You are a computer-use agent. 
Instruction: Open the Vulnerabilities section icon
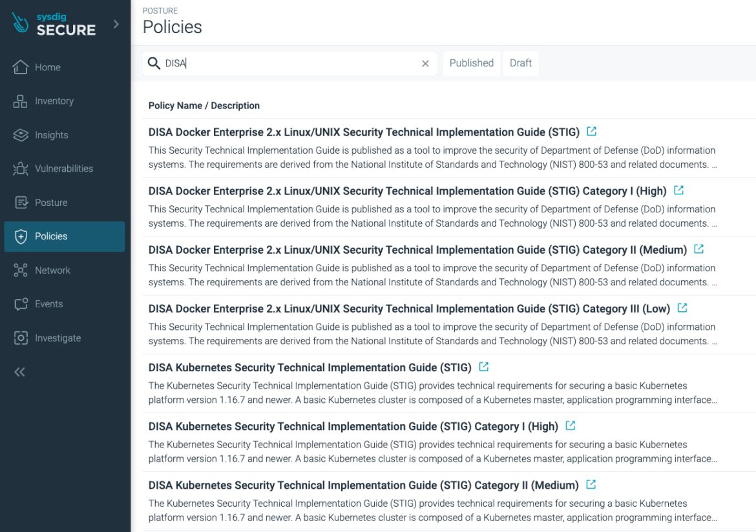(x=22, y=169)
